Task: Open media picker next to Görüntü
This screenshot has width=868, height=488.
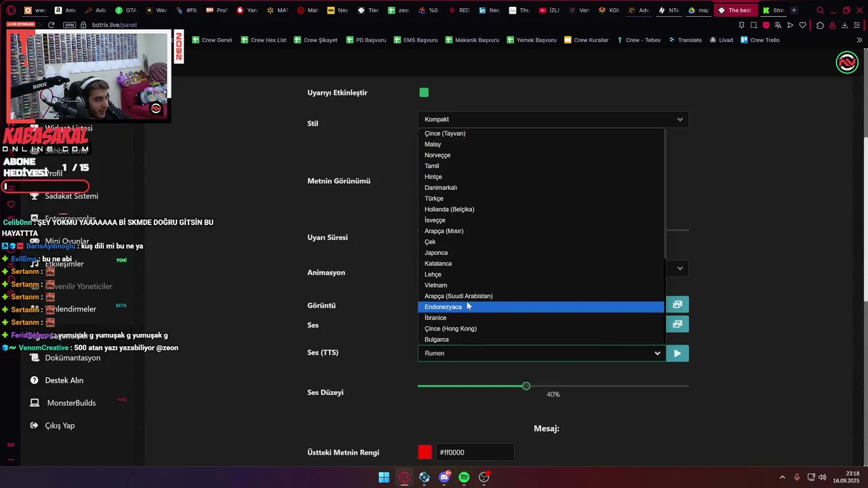Action: 677,305
